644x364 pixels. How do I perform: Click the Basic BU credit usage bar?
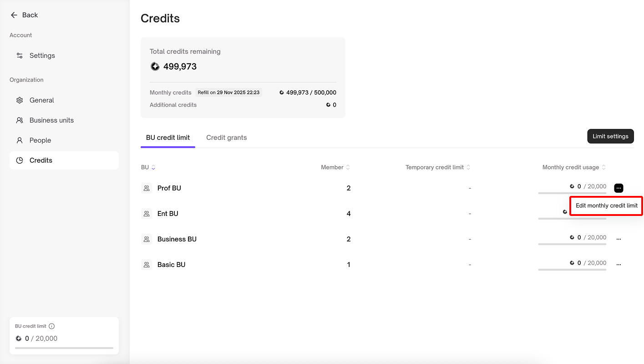[572, 270]
